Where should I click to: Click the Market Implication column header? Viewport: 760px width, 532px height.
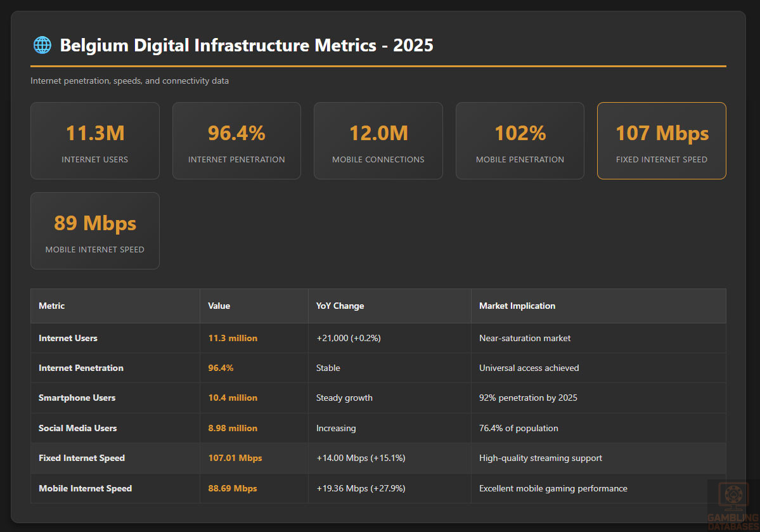pyautogui.click(x=517, y=306)
